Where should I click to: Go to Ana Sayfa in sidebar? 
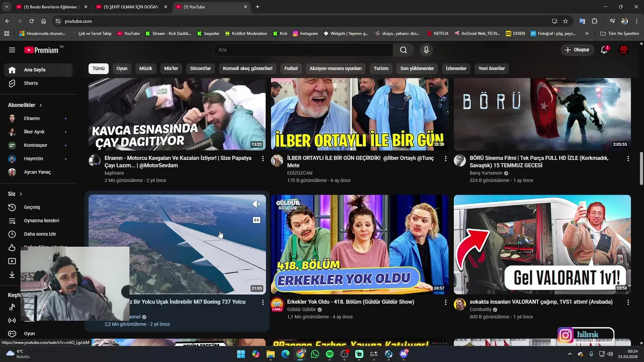[38, 70]
